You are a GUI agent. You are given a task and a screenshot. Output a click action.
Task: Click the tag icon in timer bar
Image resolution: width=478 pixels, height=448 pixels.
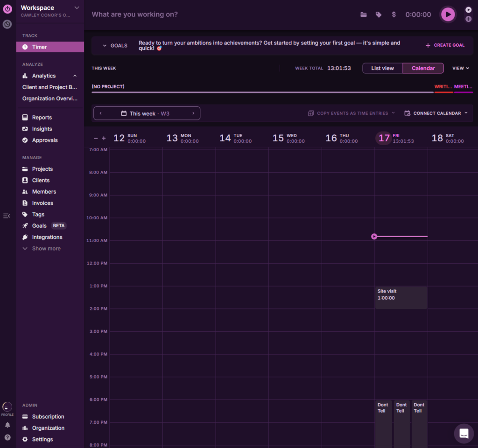pos(379,14)
